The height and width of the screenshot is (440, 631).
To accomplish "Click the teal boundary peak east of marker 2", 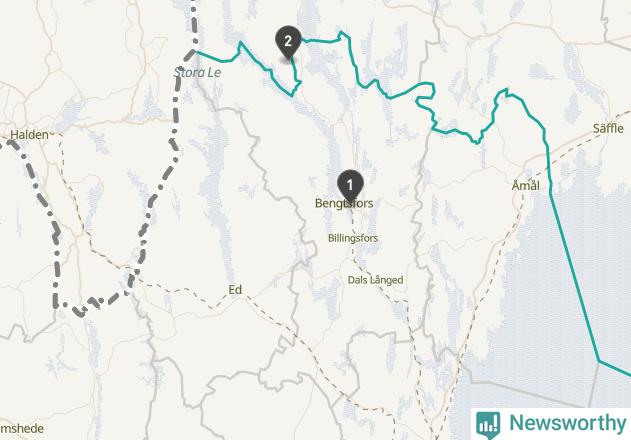I will point(342,33).
